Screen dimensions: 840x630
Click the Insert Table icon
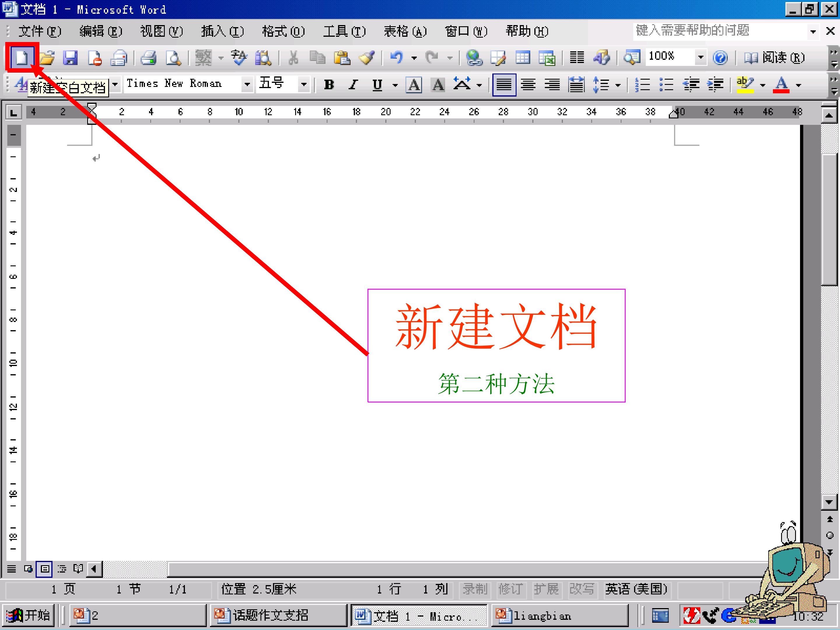(523, 58)
